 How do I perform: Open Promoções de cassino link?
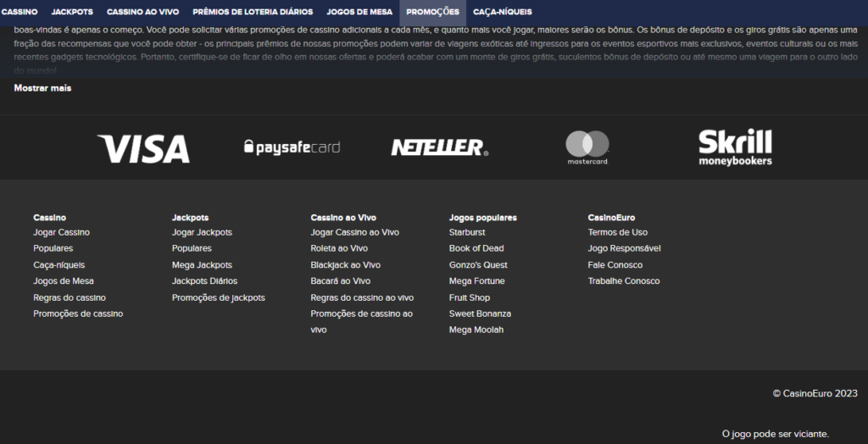point(78,314)
